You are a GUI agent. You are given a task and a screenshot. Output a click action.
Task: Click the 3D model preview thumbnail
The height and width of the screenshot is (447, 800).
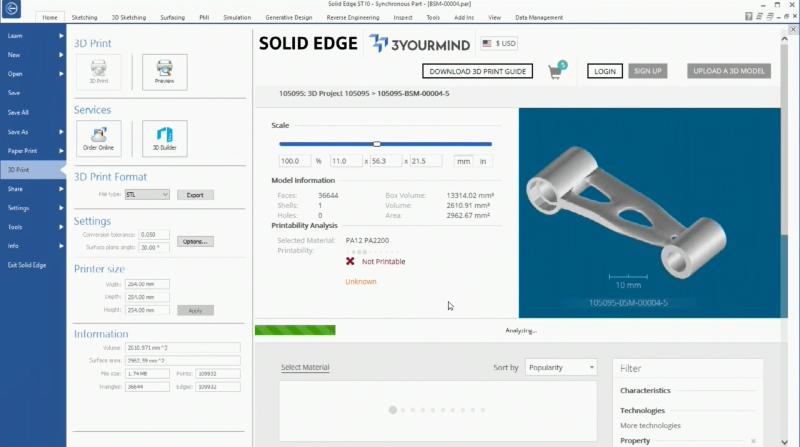pyautogui.click(x=649, y=213)
